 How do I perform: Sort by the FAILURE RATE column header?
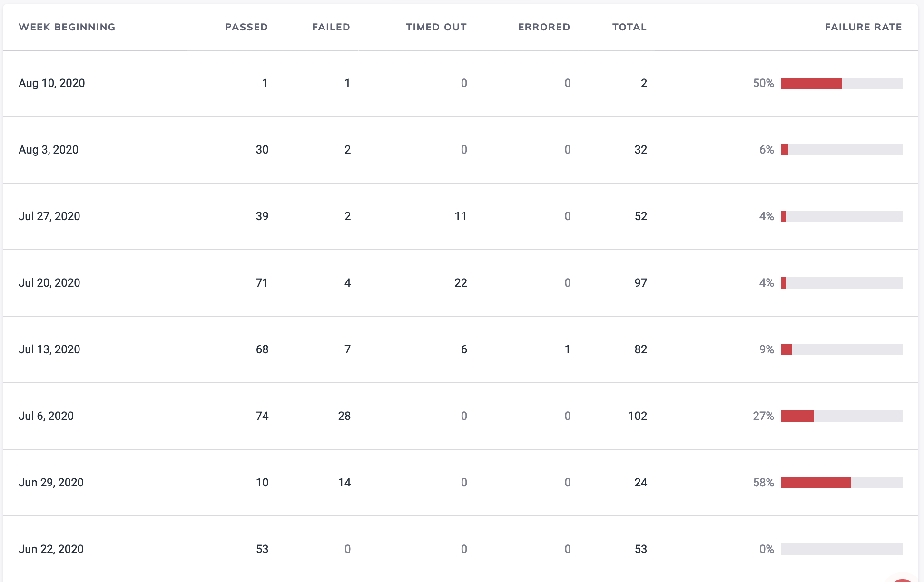[x=863, y=27]
